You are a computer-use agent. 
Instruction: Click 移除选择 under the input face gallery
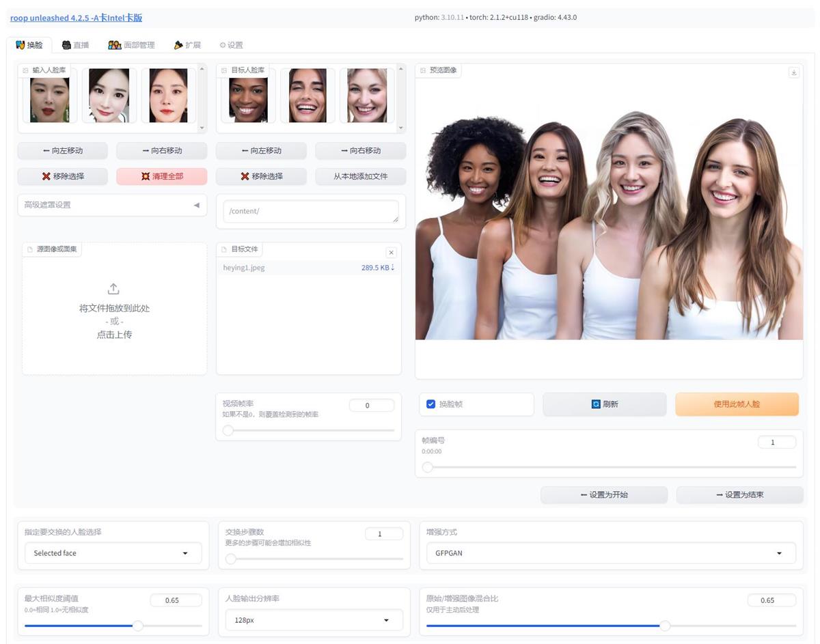pos(62,176)
